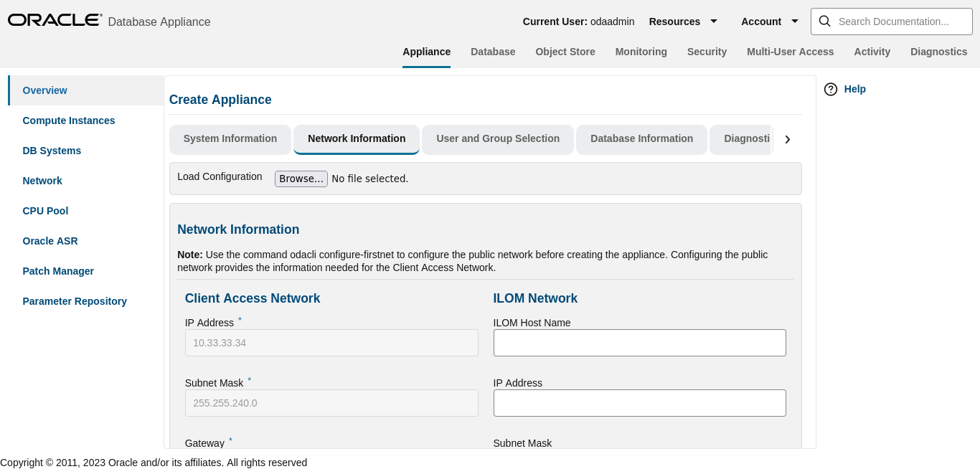Image resolution: width=980 pixels, height=469 pixels.
Task: Select User and Group Selection tab
Action: pyautogui.click(x=498, y=139)
